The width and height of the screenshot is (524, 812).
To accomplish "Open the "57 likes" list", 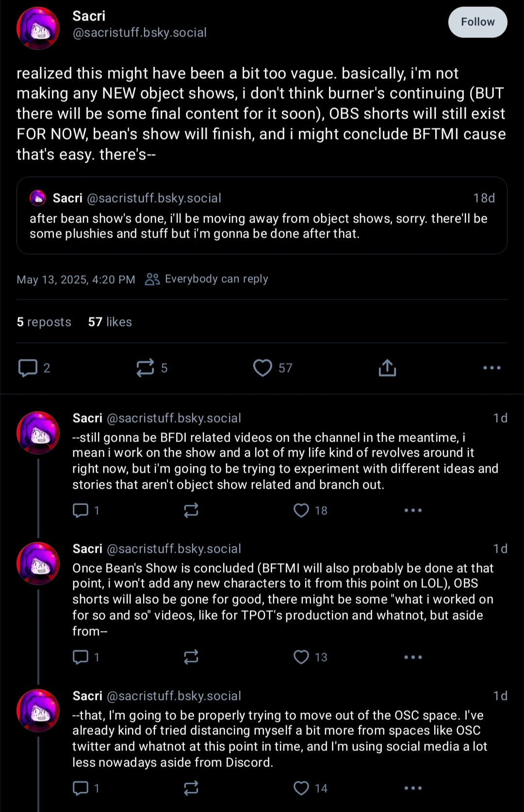I will pos(110,322).
